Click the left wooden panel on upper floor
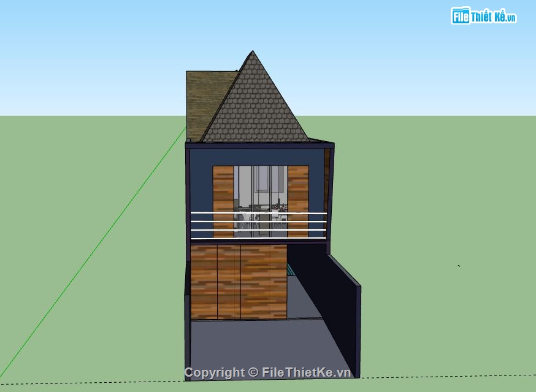This screenshot has width=536, height=392. pyautogui.click(x=223, y=202)
